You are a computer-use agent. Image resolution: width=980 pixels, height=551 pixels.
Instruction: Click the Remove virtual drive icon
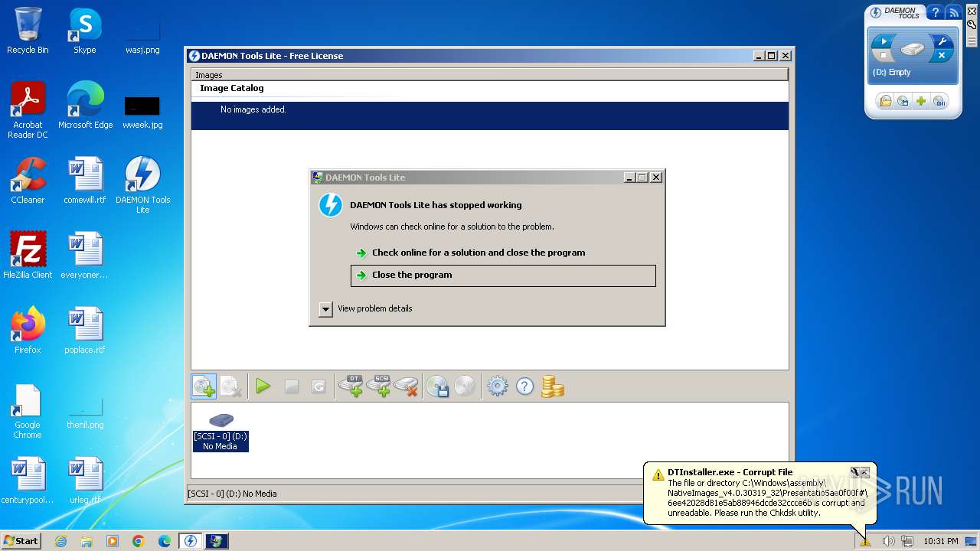(407, 386)
